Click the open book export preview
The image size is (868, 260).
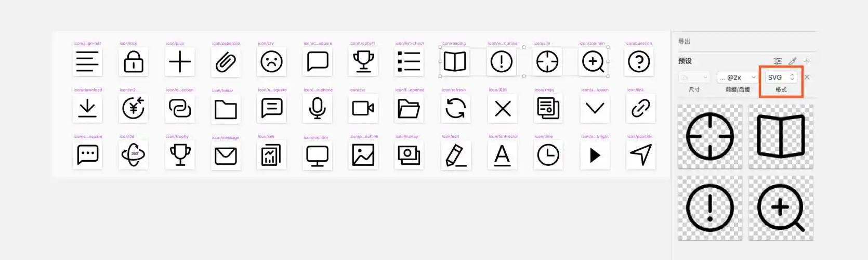tap(781, 136)
